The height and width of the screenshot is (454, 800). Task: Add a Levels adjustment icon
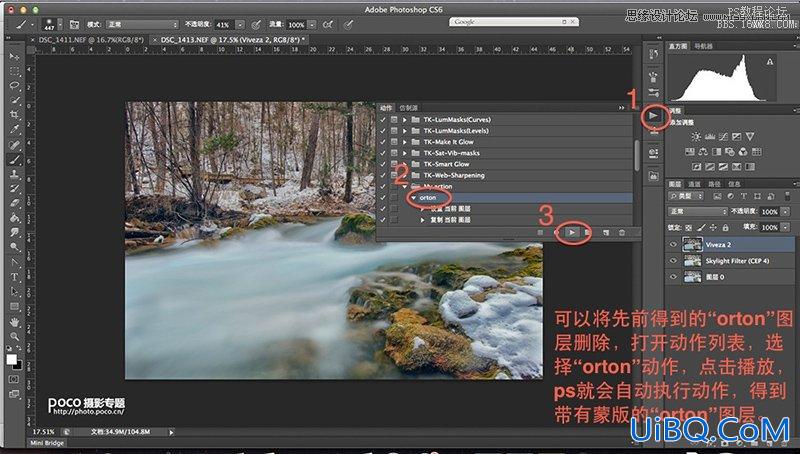point(710,137)
